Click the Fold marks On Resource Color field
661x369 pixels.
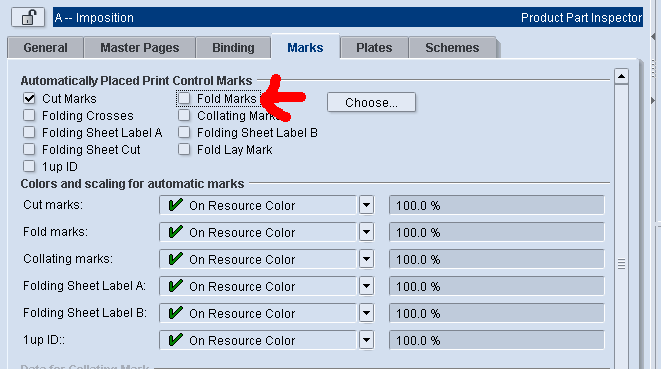pyautogui.click(x=258, y=232)
